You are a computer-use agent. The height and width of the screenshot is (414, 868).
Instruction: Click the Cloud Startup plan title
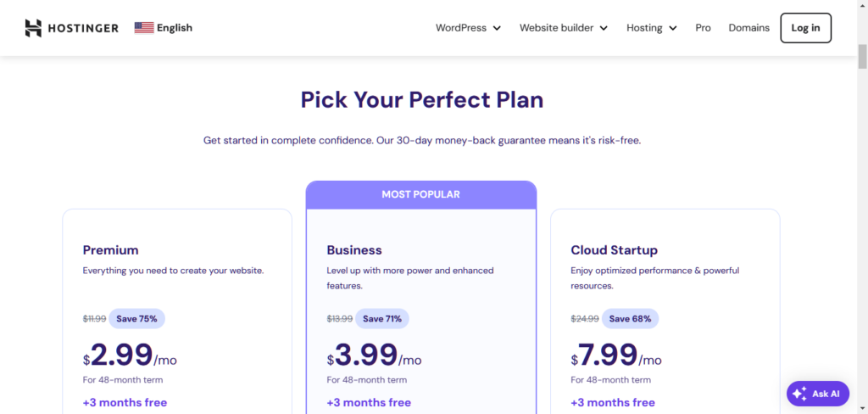pyautogui.click(x=614, y=250)
